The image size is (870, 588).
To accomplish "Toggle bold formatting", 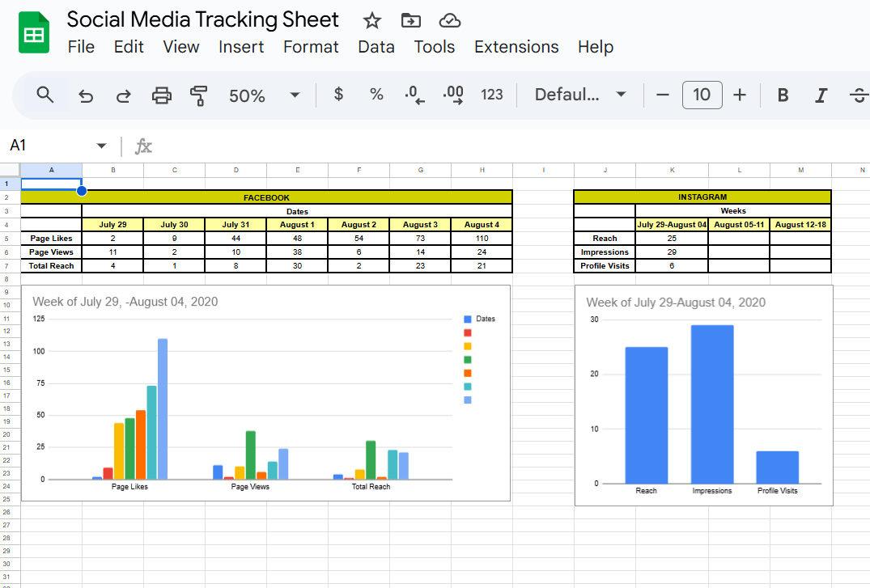I will (x=783, y=95).
